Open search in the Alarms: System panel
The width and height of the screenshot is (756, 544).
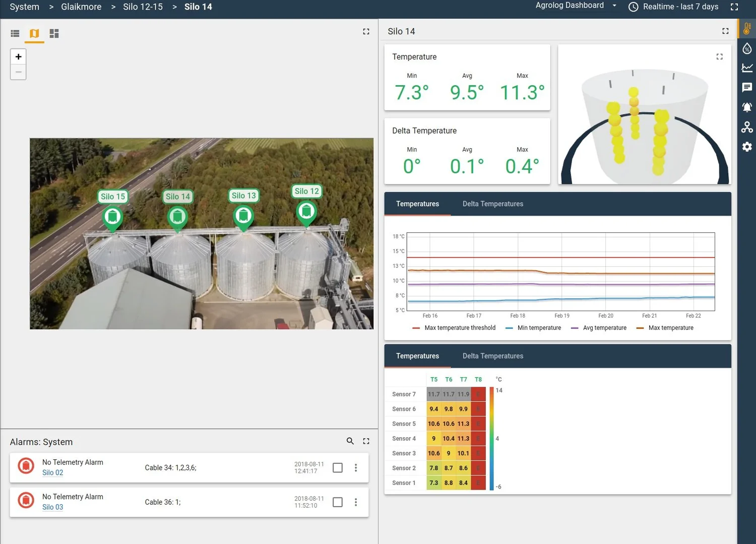(350, 441)
